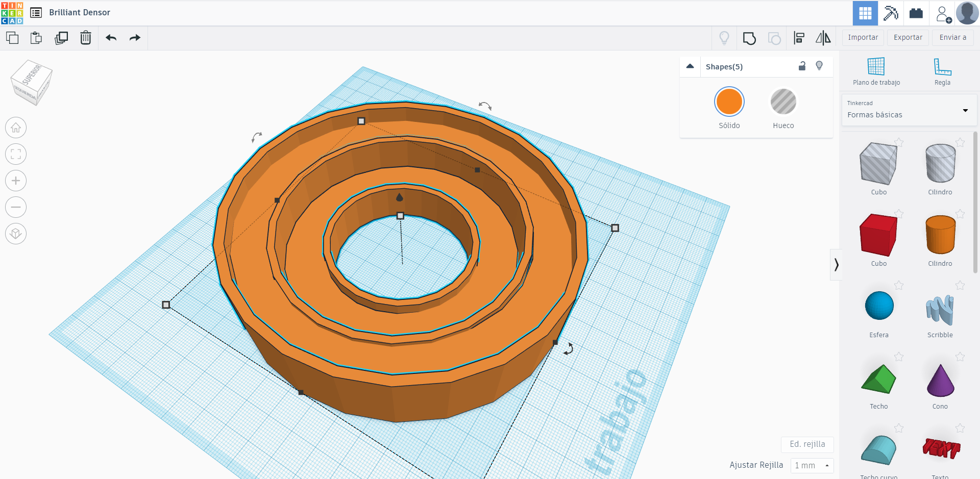This screenshot has width=980, height=479.
Task: Show all hidden shapes lightbulb
Action: pos(724,38)
